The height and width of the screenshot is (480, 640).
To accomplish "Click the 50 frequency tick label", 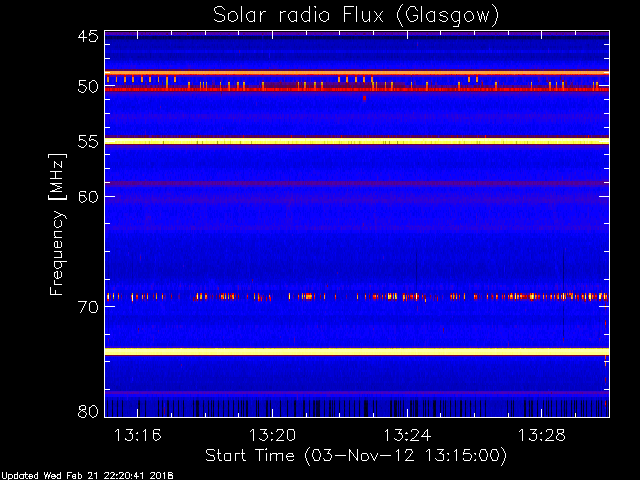I will [88, 87].
